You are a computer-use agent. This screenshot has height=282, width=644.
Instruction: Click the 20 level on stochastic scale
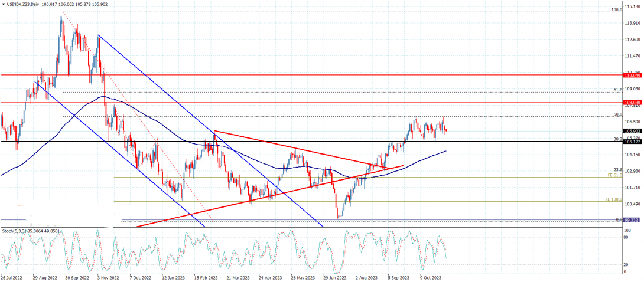(626, 264)
